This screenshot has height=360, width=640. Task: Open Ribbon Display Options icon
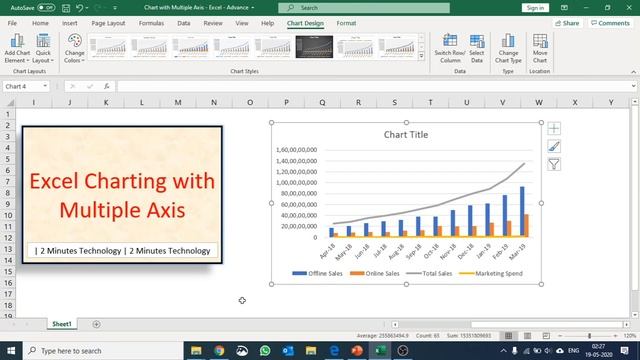click(x=564, y=8)
